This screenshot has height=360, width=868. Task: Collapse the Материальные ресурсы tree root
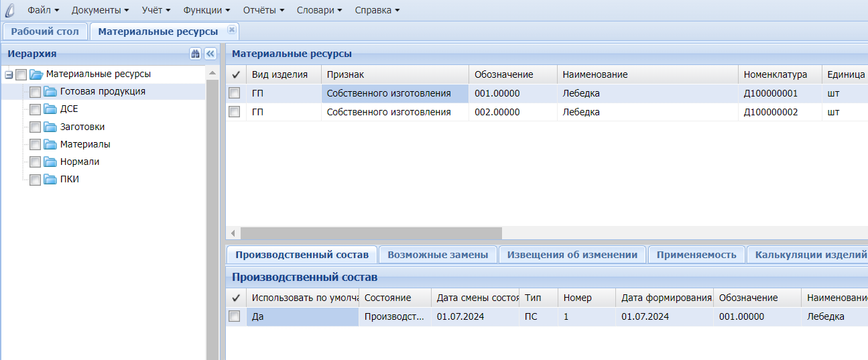tap(9, 74)
